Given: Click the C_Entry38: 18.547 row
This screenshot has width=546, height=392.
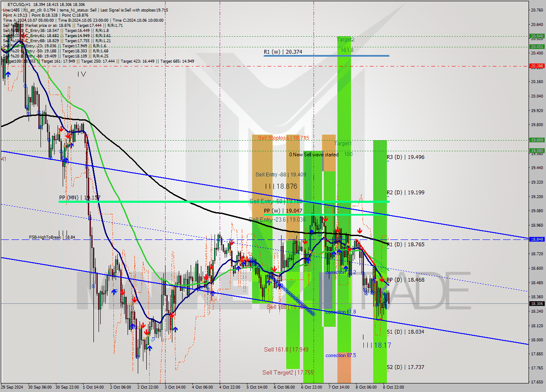Looking at the screenshot, I should click(55, 30).
